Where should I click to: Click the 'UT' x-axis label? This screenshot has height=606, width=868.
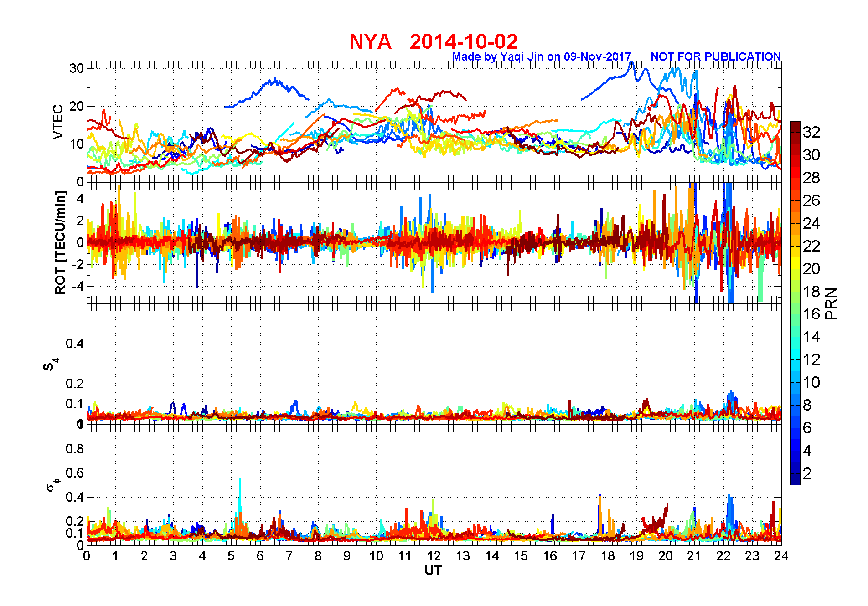[433, 570]
